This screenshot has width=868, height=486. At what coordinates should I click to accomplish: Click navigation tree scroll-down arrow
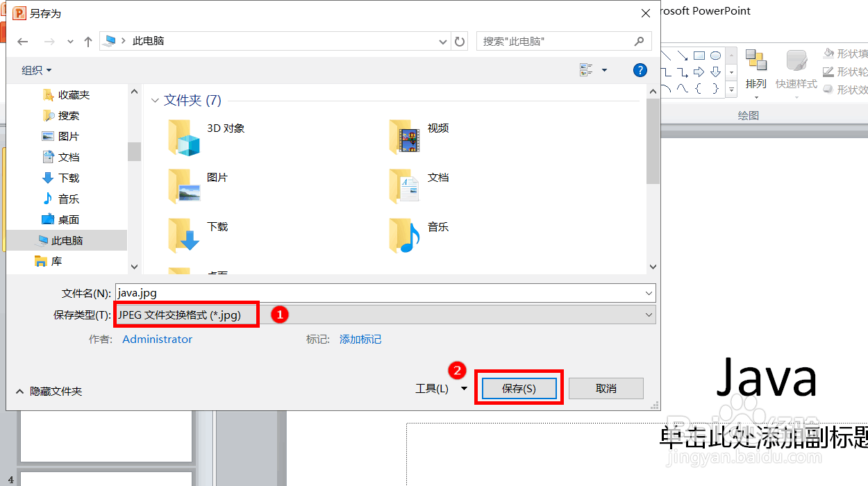134,267
